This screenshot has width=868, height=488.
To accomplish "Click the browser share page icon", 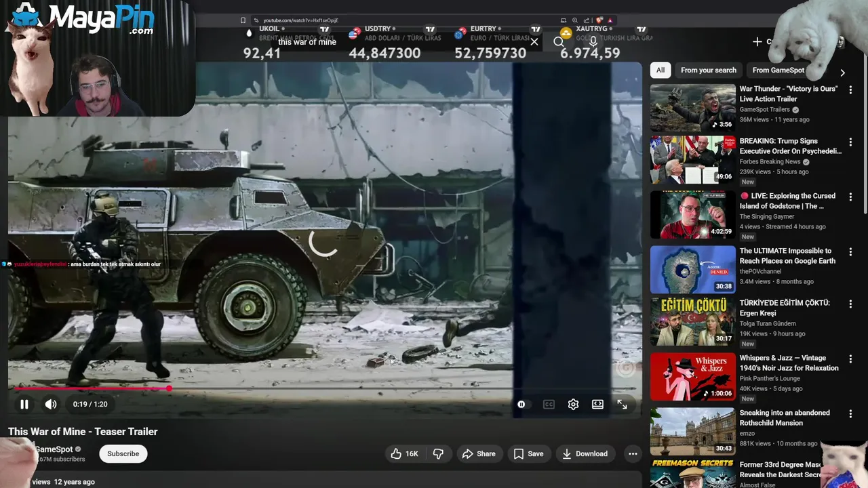I will click(587, 20).
